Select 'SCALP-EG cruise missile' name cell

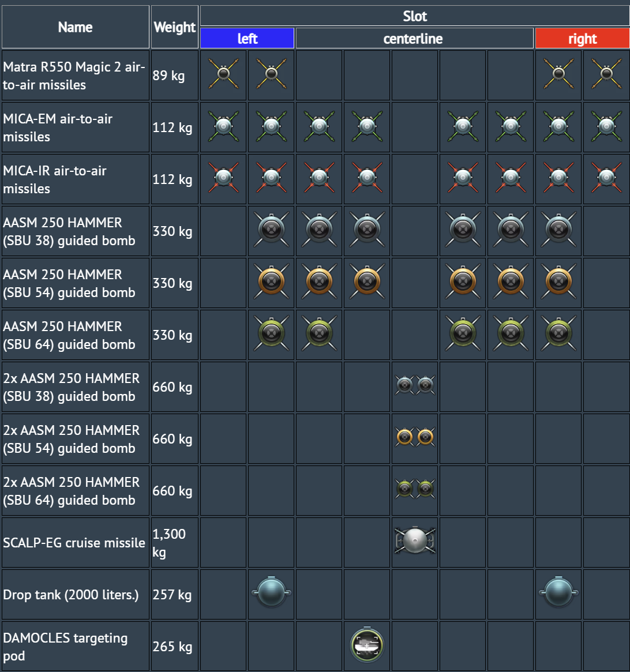[x=76, y=542]
